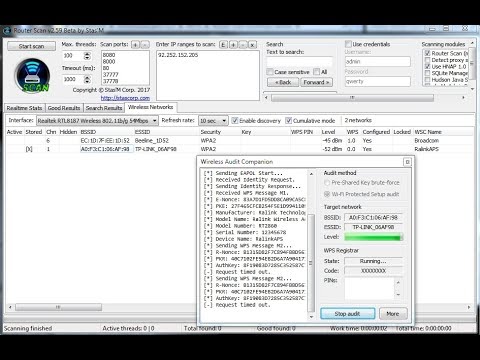The height and width of the screenshot is (360, 480).
Task: Select the Beeline_1D52 network row
Action: coord(239,141)
